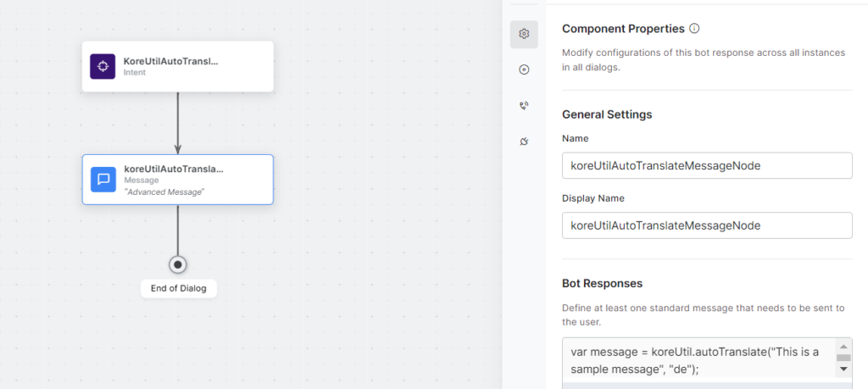
Task: Open Instance Properties circle icon in sidebar
Action: [524, 69]
